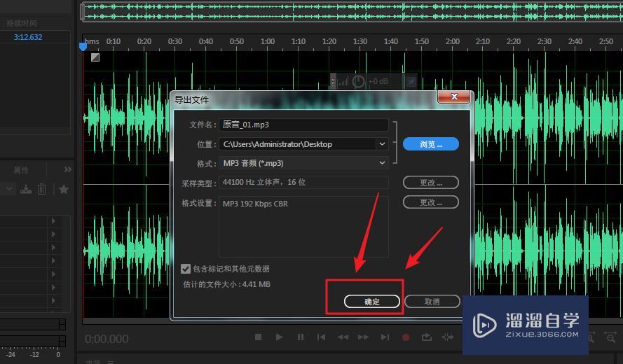Open the 位置 path dropdown

[x=382, y=143]
